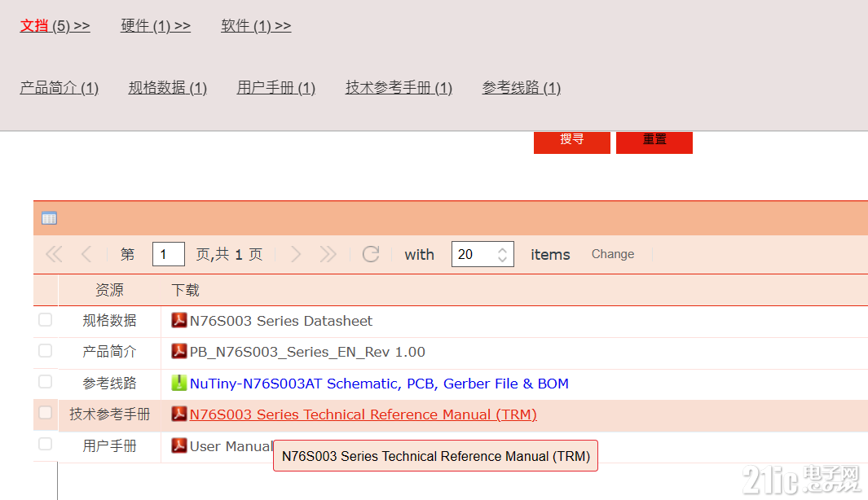Go to next page arrow icon

pyautogui.click(x=296, y=254)
